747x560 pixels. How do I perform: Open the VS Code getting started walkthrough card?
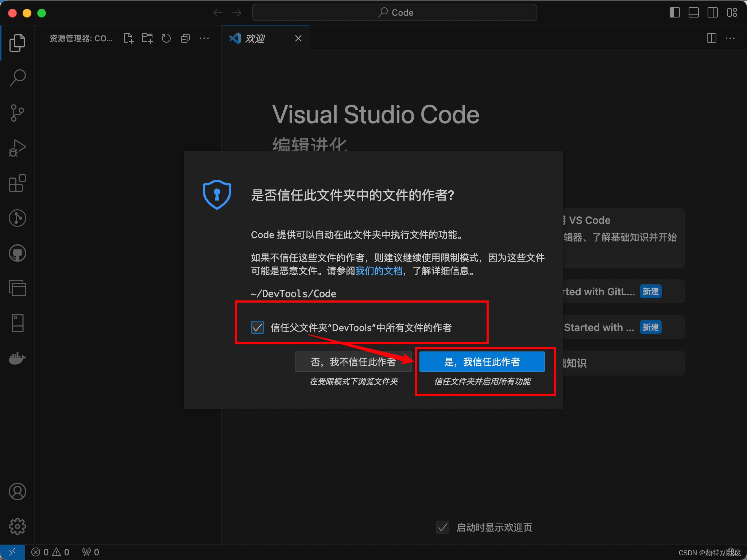(x=624, y=237)
